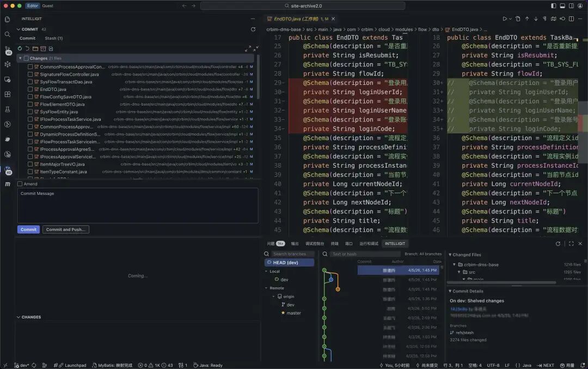Open the Search view in activity bar
The width and height of the screenshot is (588, 369).
[x=8, y=34]
